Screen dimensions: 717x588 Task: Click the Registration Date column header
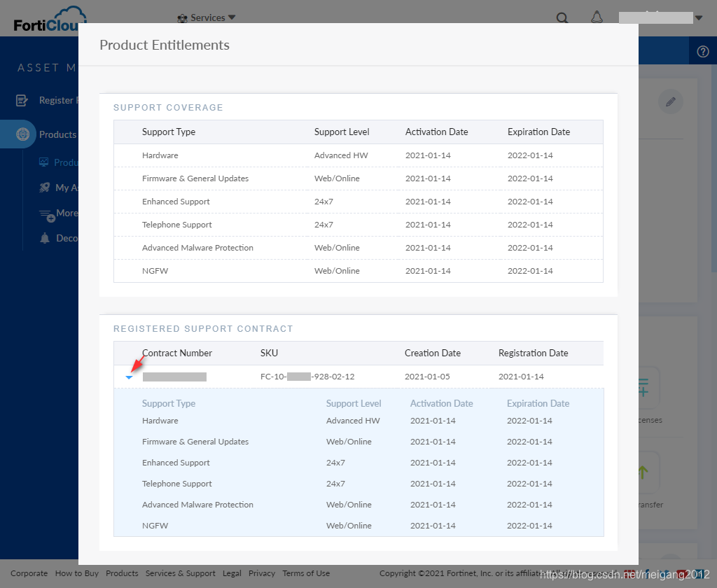point(533,353)
